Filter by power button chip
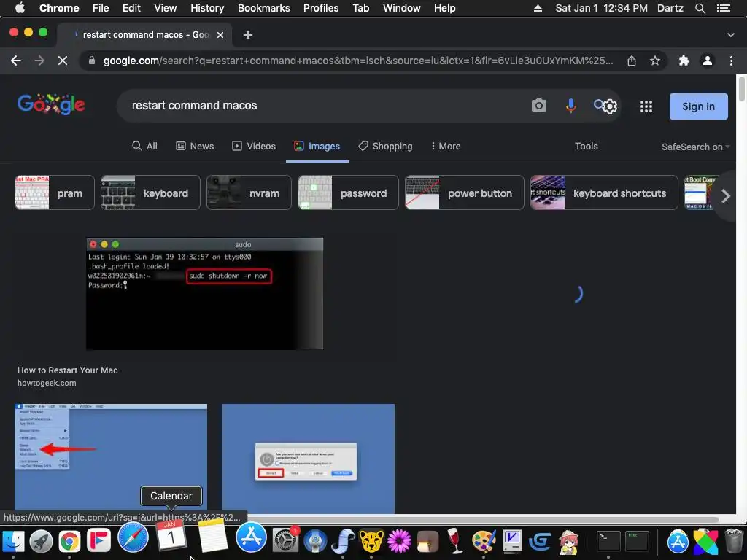The image size is (747, 560). [465, 192]
